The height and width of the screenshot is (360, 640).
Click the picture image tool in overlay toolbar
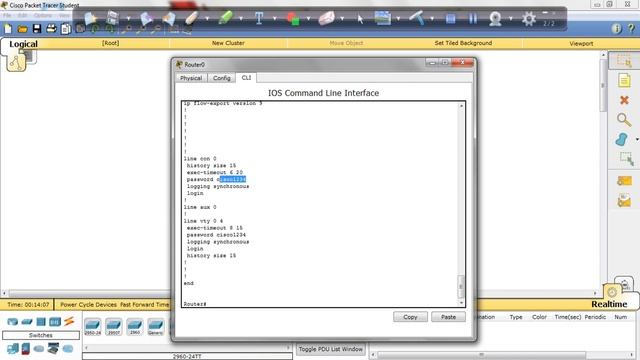383,18
